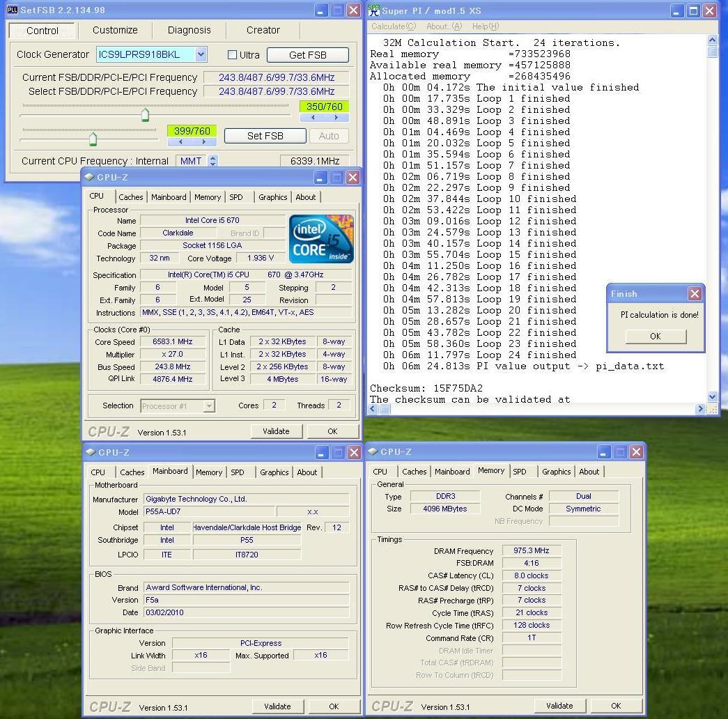Click the SetFSB PLL title bar icon
Viewport: 728px width, 719px height.
coord(13,10)
